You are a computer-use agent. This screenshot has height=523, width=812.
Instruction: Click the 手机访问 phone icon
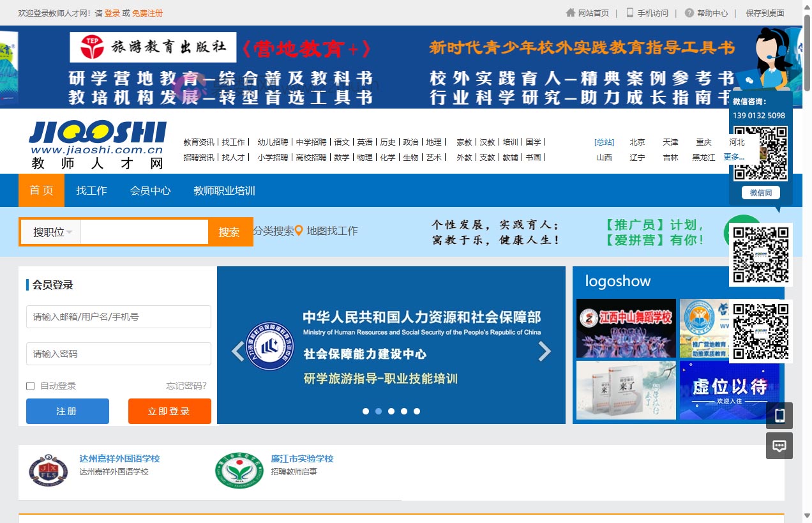click(629, 13)
